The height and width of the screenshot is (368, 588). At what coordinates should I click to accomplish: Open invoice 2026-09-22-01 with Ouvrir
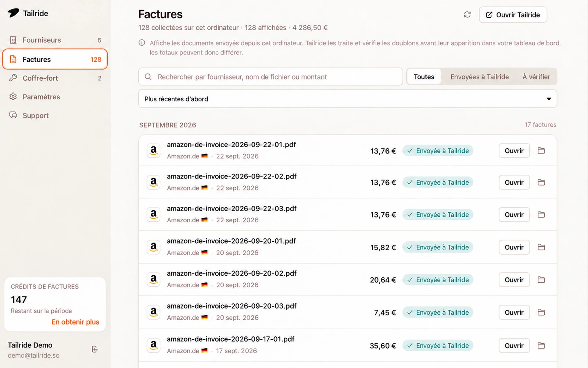click(514, 151)
